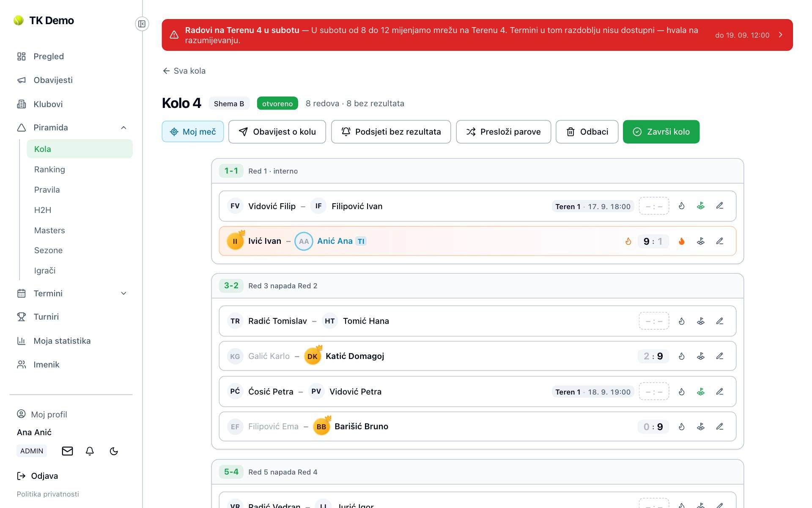Click court flag icon in Galić Karlo row
Screen dimensions: 812x508
701,356
